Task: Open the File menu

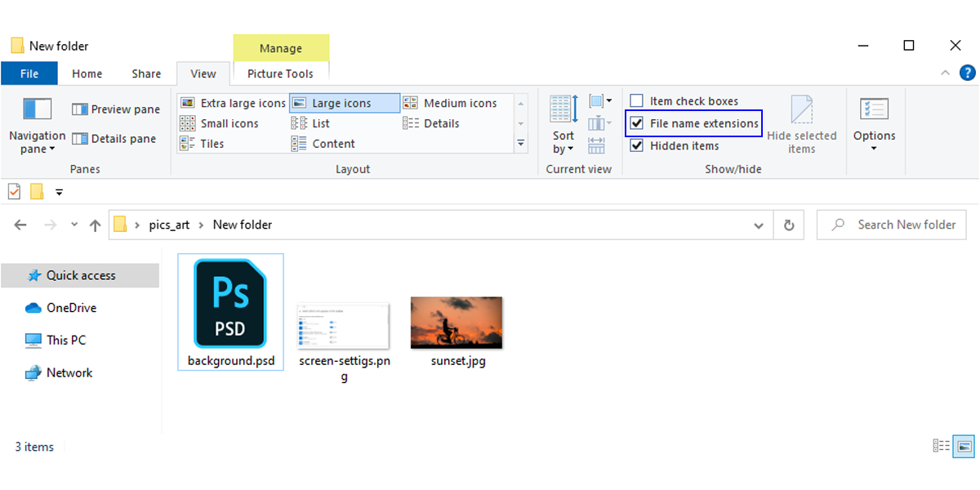Action: (x=29, y=73)
